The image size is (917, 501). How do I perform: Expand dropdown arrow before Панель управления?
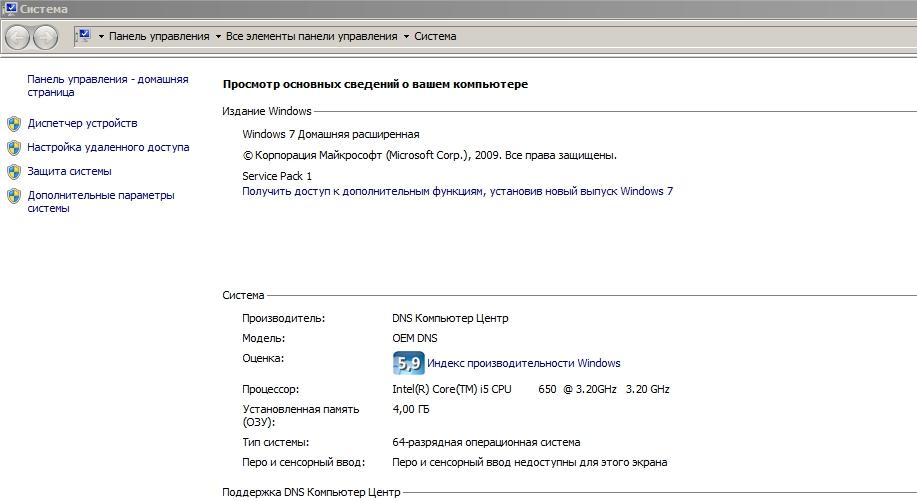[x=101, y=36]
